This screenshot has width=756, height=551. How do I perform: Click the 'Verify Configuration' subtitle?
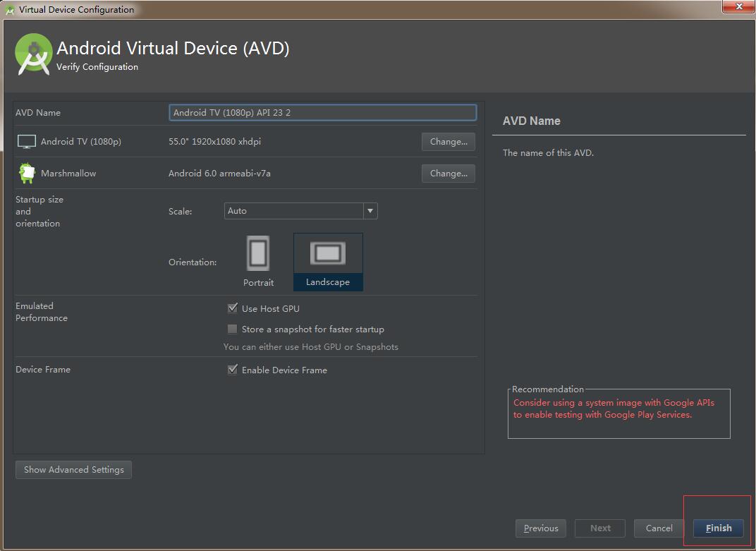(97, 67)
